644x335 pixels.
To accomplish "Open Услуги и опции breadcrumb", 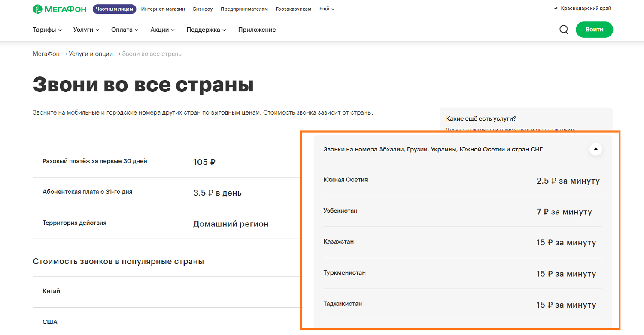I will pos(91,54).
